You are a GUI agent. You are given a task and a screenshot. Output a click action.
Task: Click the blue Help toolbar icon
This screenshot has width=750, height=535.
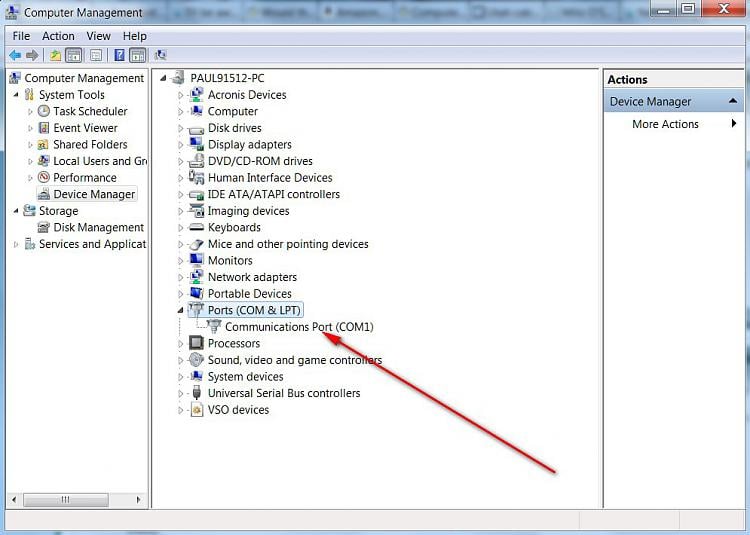click(x=119, y=55)
